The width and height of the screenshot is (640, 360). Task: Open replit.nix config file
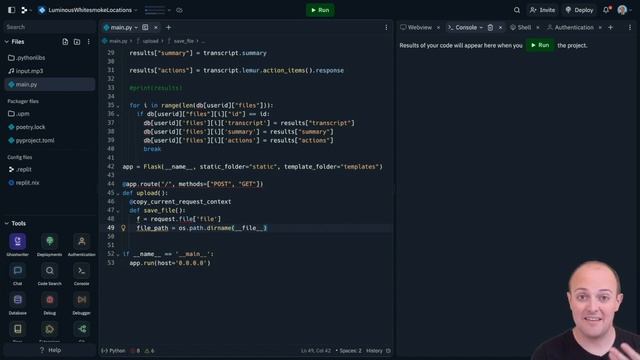tap(50, 183)
